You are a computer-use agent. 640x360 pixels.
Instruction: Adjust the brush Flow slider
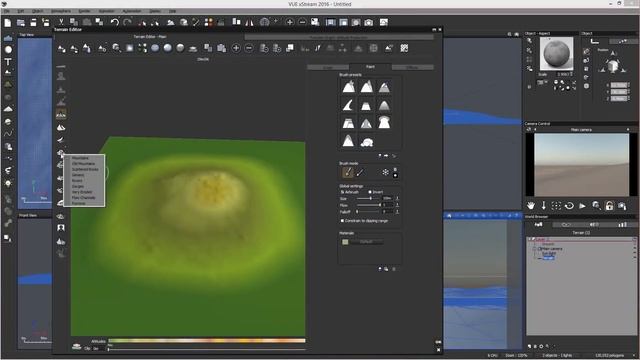tap(368, 205)
